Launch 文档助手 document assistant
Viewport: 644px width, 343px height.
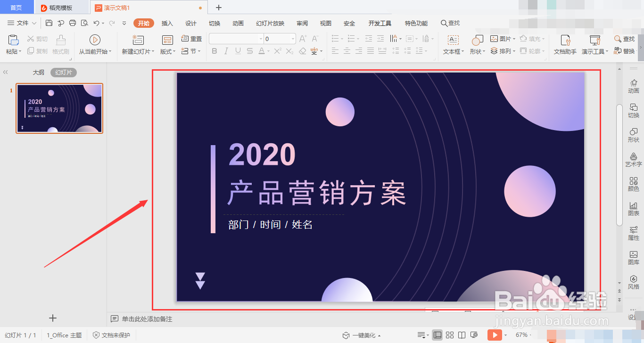564,45
